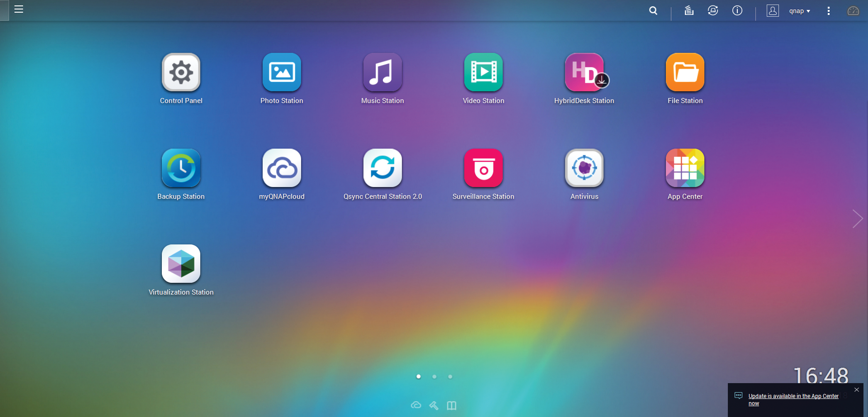868x417 pixels.
Task: Open the App Center
Action: pos(685,169)
